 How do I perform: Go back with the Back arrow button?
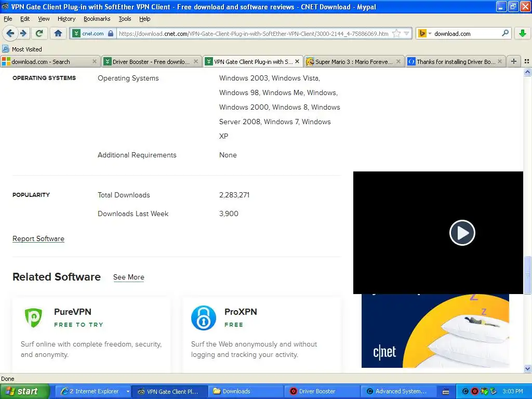click(x=10, y=33)
